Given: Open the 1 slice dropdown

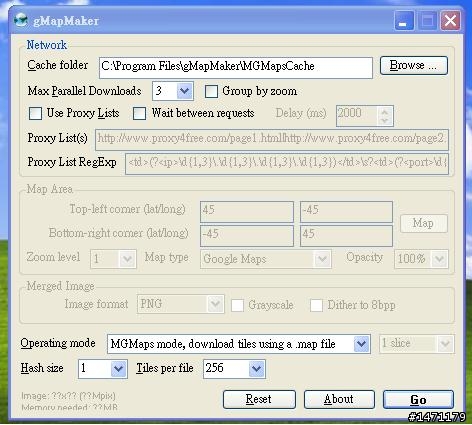Looking at the screenshot, I should click(445, 344).
